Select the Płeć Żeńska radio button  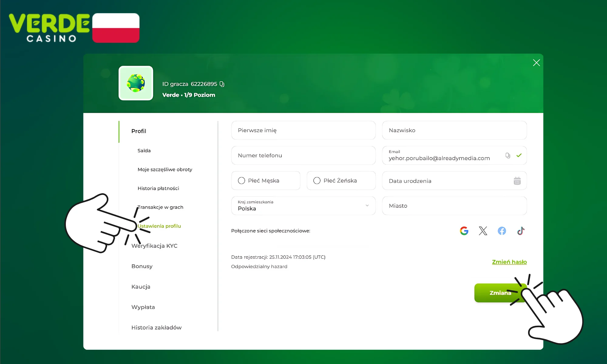[317, 180]
